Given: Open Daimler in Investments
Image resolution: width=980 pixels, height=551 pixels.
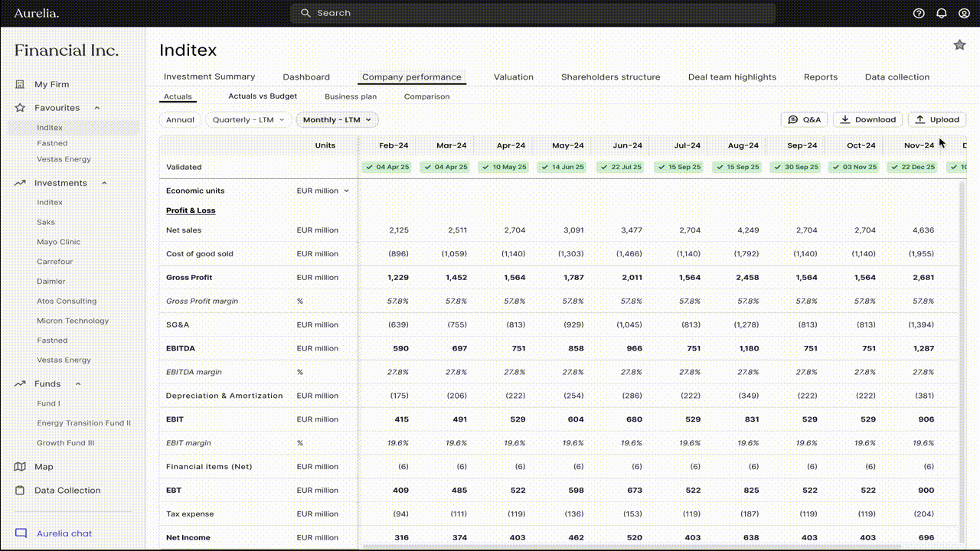Looking at the screenshot, I should 51,282.
